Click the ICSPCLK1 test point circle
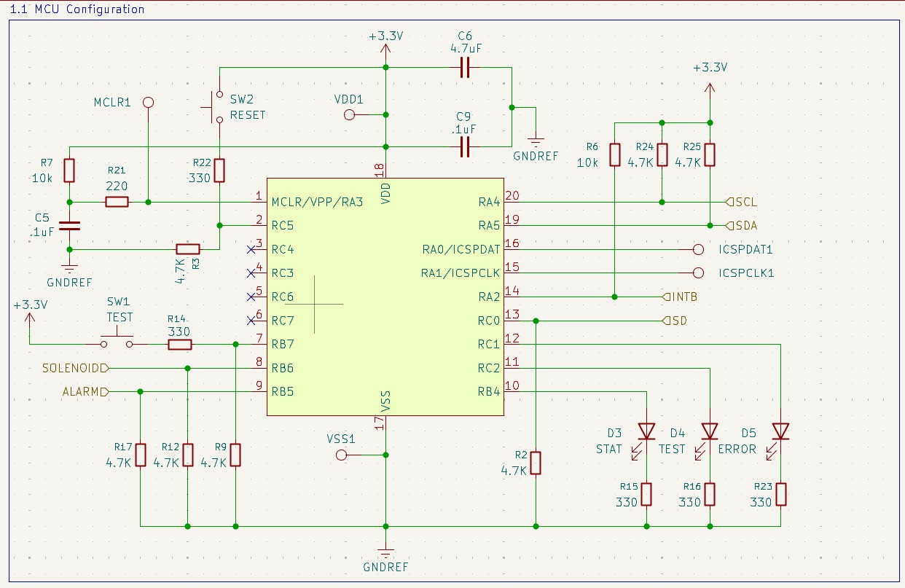 click(x=699, y=273)
